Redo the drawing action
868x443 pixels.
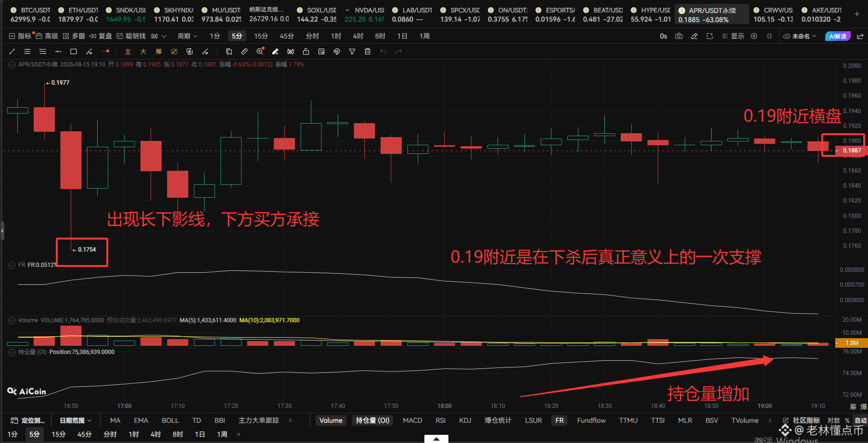(x=398, y=51)
